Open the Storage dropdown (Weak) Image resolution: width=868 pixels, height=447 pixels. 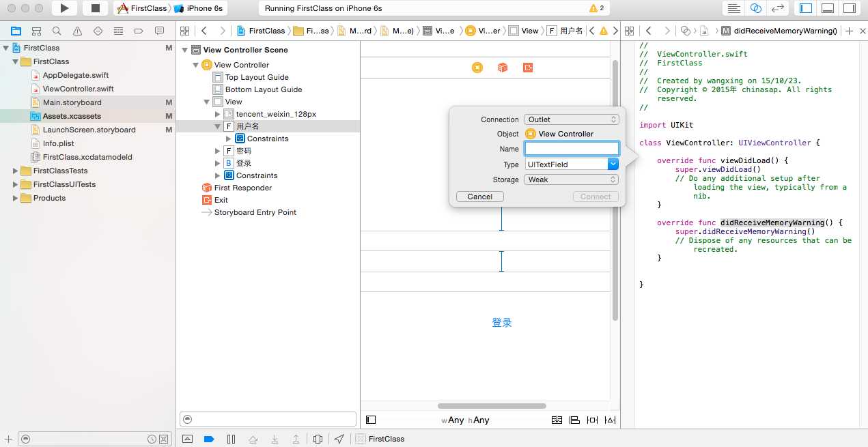click(572, 179)
